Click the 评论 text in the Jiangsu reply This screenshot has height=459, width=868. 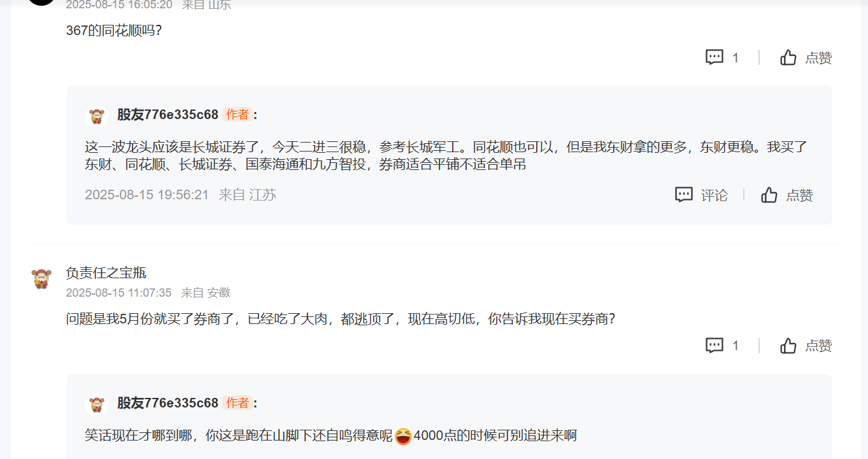coord(714,195)
